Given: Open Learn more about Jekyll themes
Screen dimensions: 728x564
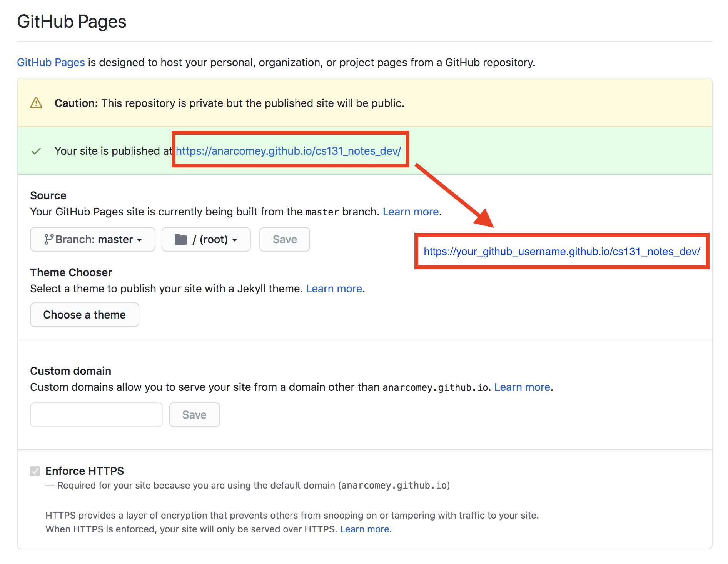Looking at the screenshot, I should (334, 289).
